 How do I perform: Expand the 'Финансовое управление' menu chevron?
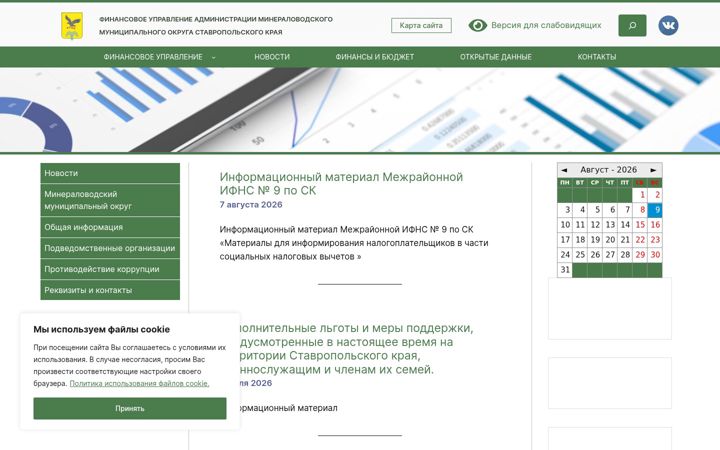click(214, 57)
